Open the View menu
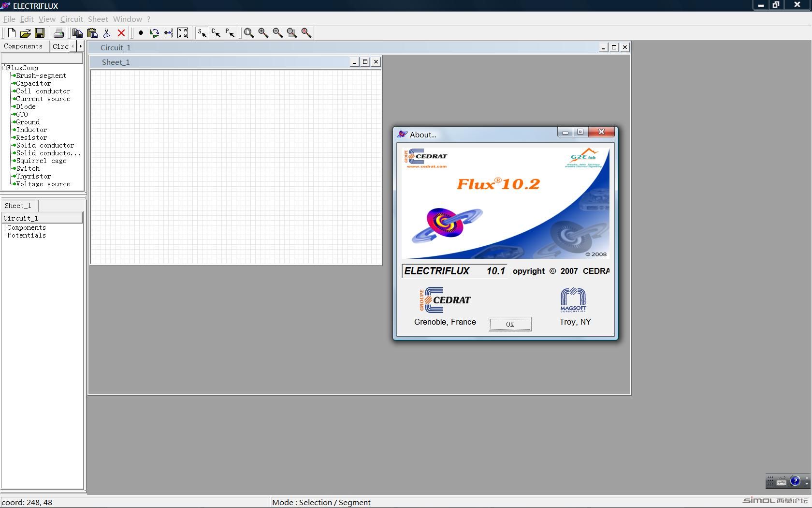 tap(47, 19)
